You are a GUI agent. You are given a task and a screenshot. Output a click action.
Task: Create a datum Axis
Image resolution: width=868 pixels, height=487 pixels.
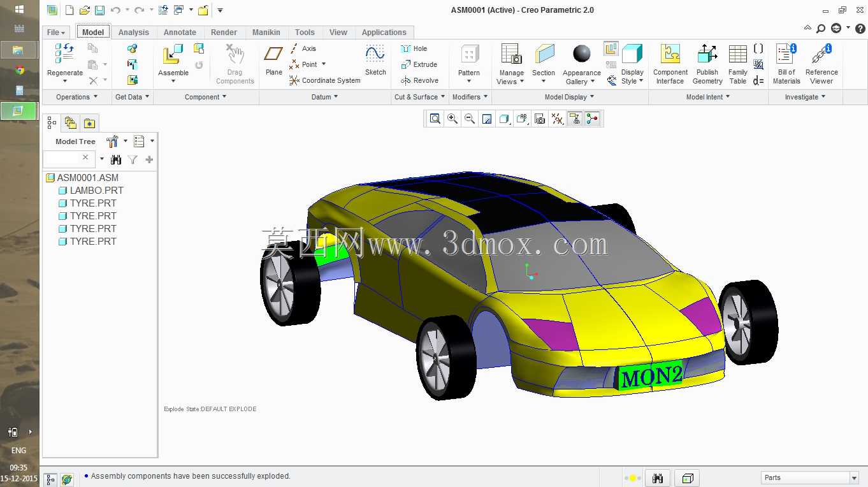pyautogui.click(x=303, y=48)
